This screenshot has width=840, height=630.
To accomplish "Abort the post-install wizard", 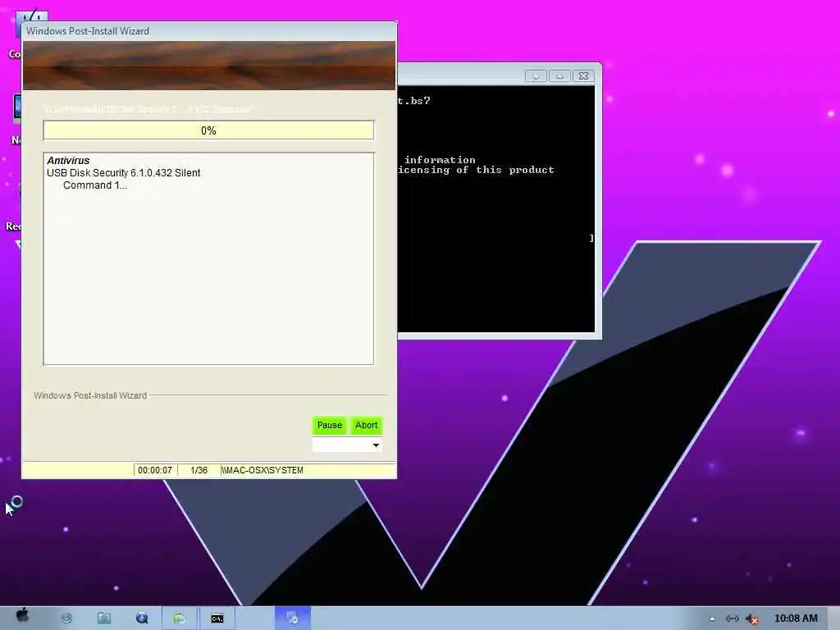I will [367, 426].
